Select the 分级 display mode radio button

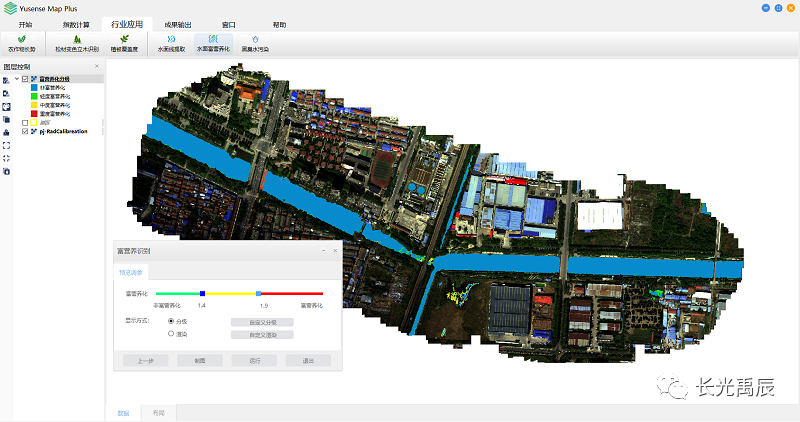pyautogui.click(x=171, y=321)
